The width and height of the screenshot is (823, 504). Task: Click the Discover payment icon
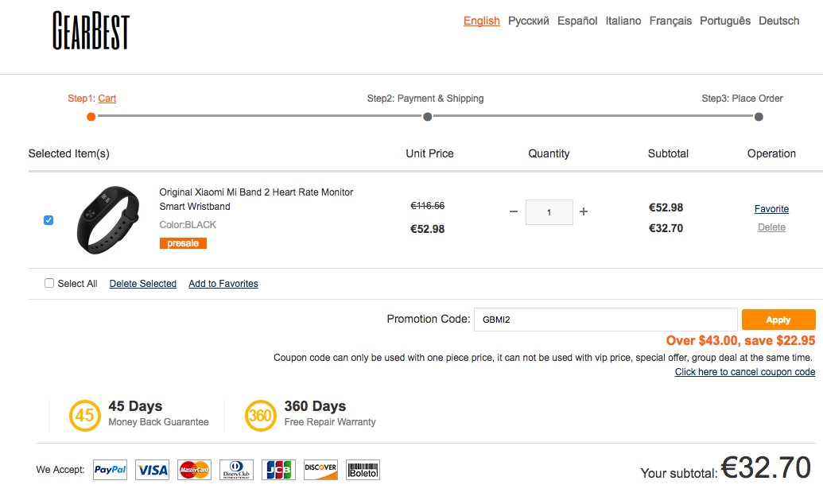(320, 470)
